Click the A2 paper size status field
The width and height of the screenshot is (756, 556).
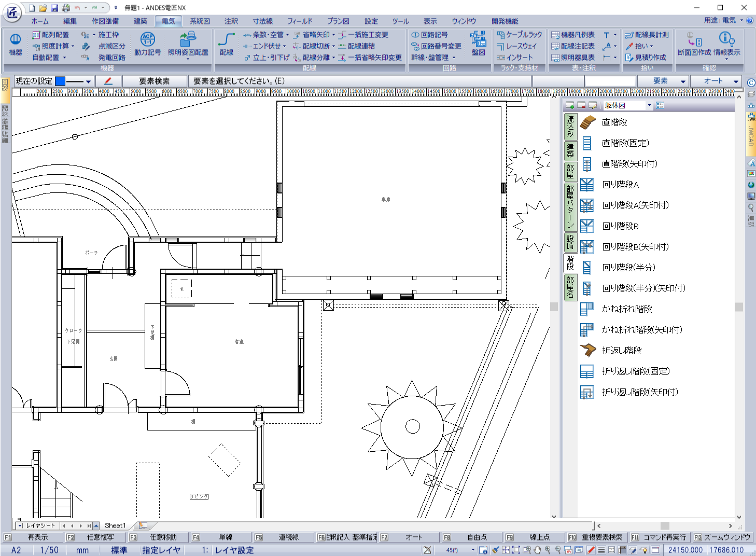[16, 550]
